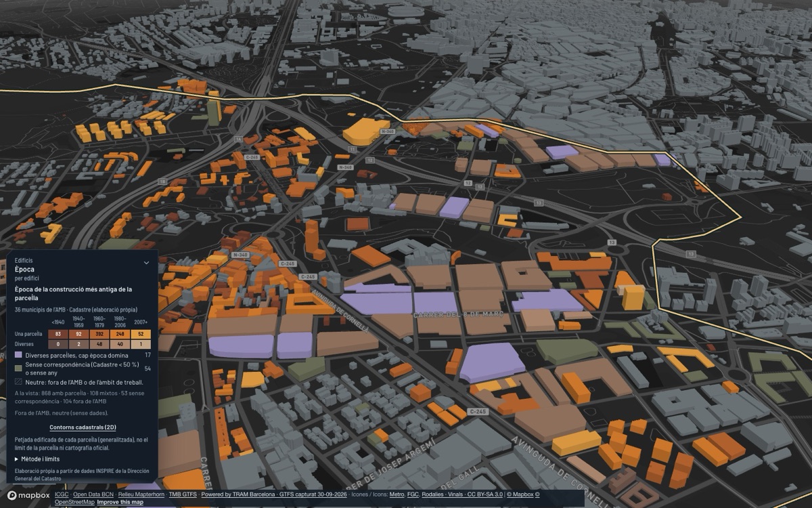Select the purple Diverses parcel·les swatch
The width and height of the screenshot is (812, 508).
(19, 355)
